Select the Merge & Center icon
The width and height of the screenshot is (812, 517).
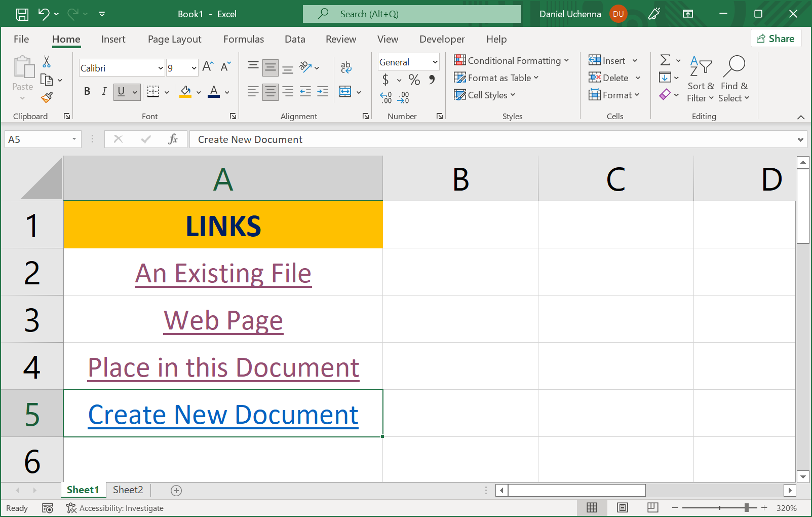[x=346, y=92]
